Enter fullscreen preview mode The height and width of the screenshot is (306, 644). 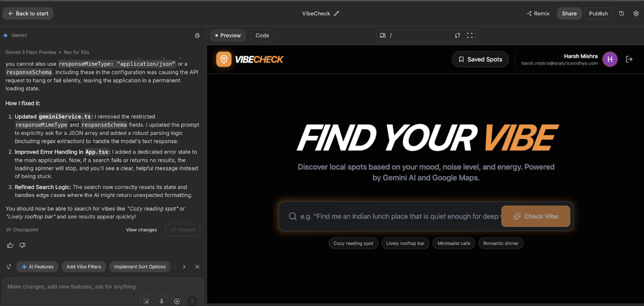(x=470, y=36)
